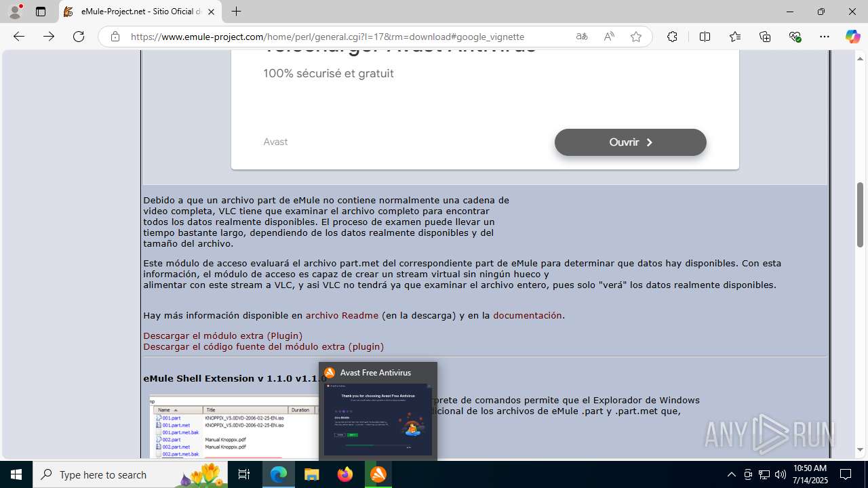Go forward in browser history
868x488 pixels.
click(49, 37)
